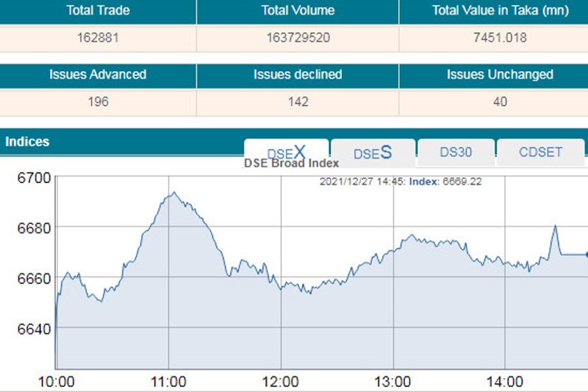This screenshot has height=392, width=588.
Task: Click the Total Trade header cell
Action: (x=98, y=10)
